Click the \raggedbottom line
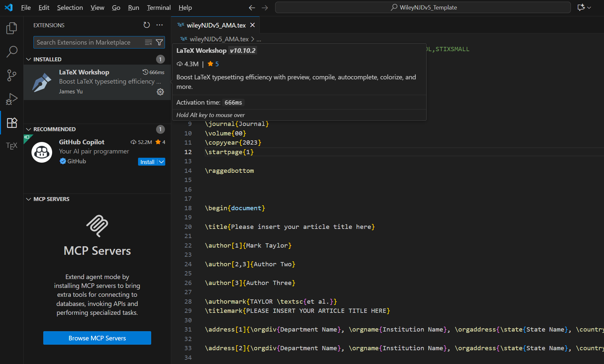This screenshot has width=604, height=364. pos(229,171)
